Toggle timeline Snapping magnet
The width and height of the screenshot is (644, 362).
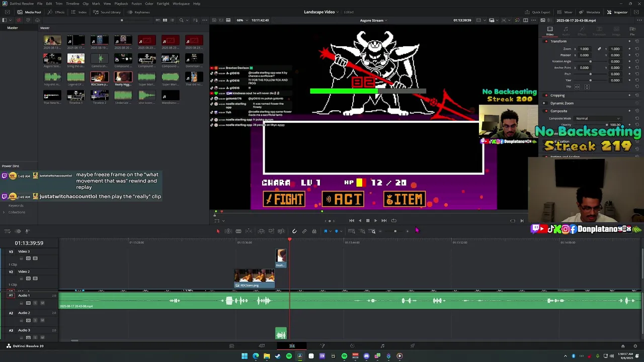294,231
